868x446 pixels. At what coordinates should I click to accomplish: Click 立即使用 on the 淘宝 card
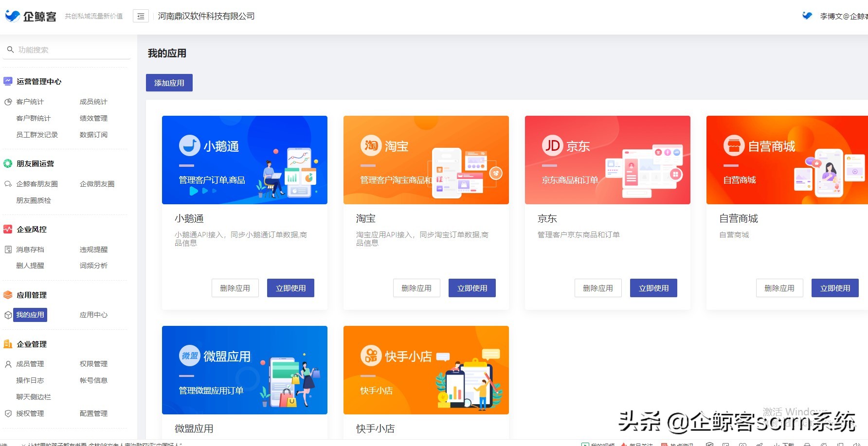pyautogui.click(x=472, y=288)
